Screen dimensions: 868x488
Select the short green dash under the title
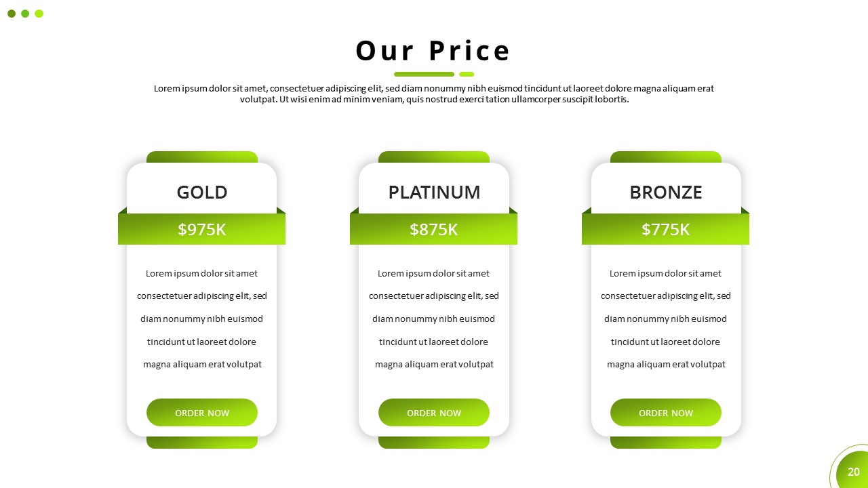click(x=467, y=75)
